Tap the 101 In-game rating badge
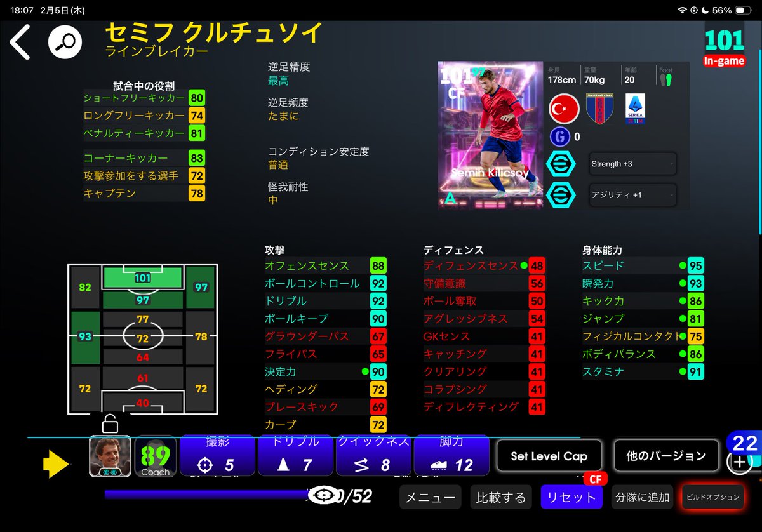This screenshot has height=532, width=762. click(725, 47)
